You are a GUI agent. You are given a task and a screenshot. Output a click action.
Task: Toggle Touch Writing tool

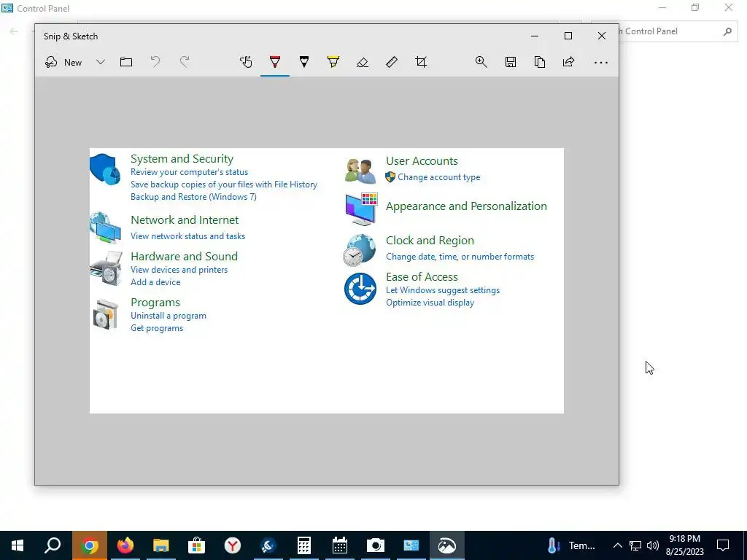click(x=246, y=63)
